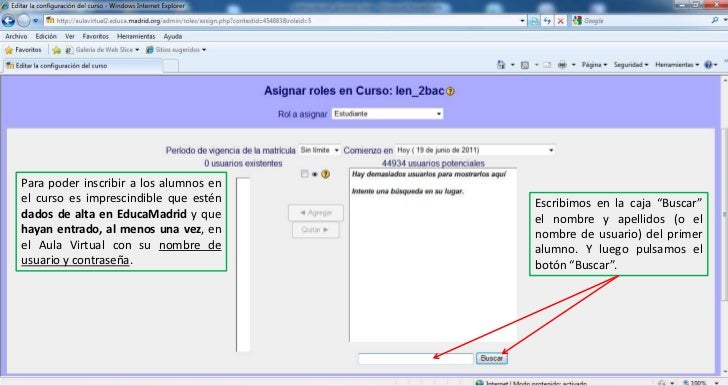Toggle the checkbox above Agregar button

coord(305,174)
